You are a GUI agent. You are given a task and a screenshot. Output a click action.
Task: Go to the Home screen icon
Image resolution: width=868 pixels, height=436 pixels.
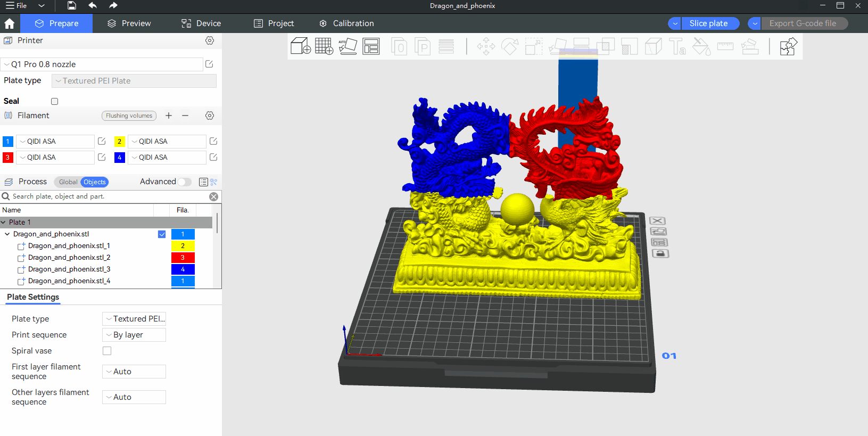pyautogui.click(x=10, y=23)
